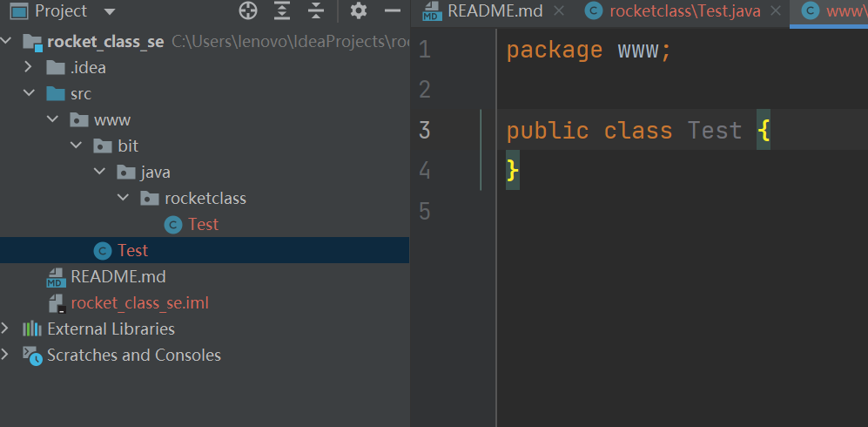The width and height of the screenshot is (868, 427).
Task: Hide the Project tool window with minus icon
Action: click(x=393, y=10)
